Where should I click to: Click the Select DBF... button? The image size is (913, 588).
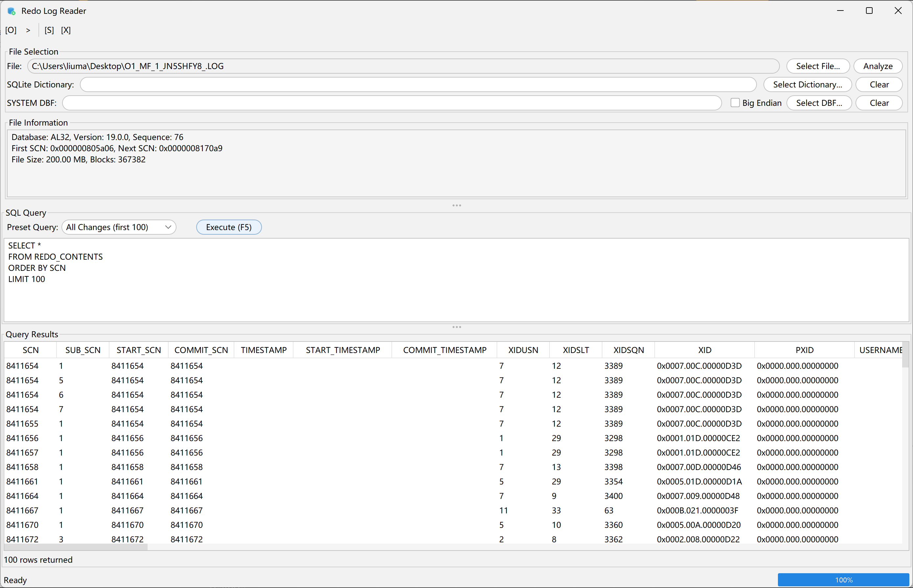coord(819,103)
